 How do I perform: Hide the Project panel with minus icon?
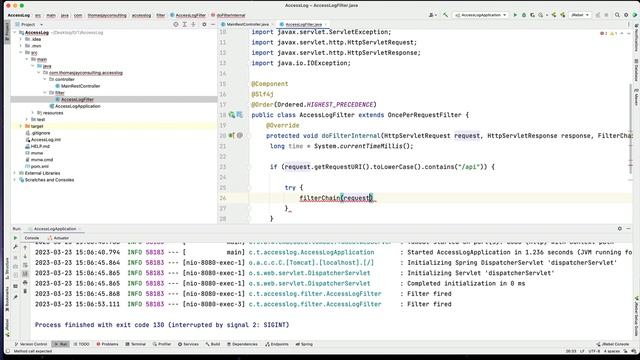click(213, 24)
